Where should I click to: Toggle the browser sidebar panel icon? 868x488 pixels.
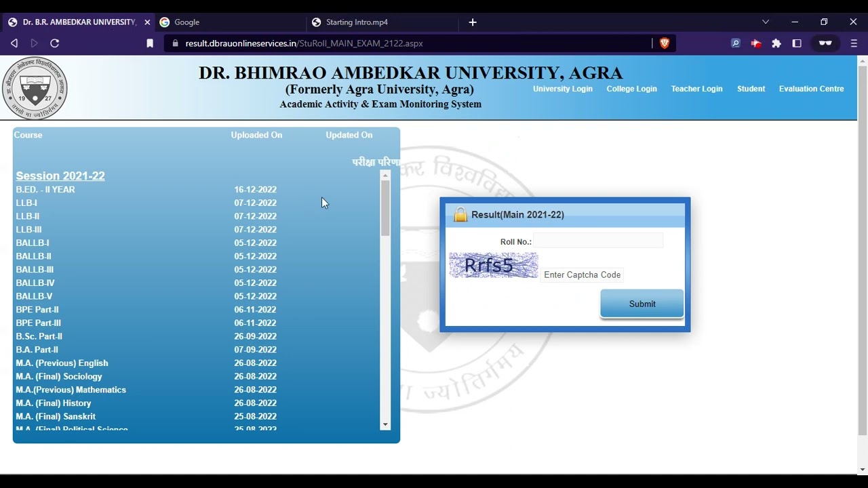click(797, 43)
